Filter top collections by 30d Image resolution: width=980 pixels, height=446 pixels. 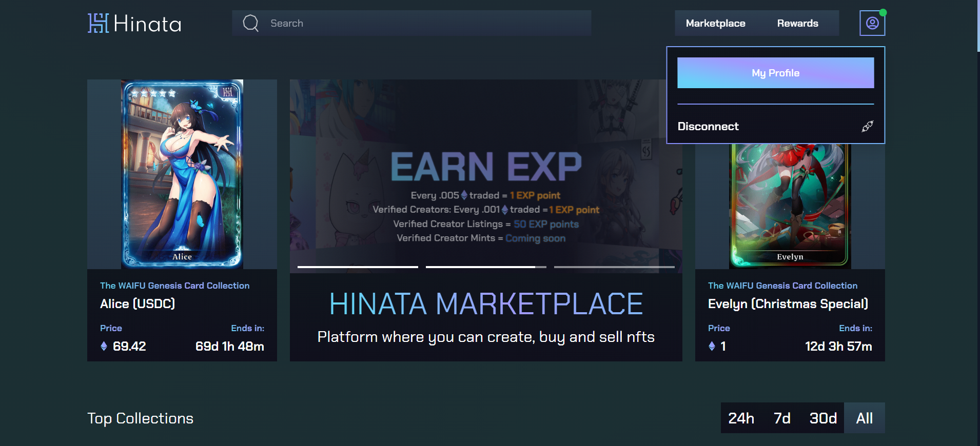(x=823, y=418)
